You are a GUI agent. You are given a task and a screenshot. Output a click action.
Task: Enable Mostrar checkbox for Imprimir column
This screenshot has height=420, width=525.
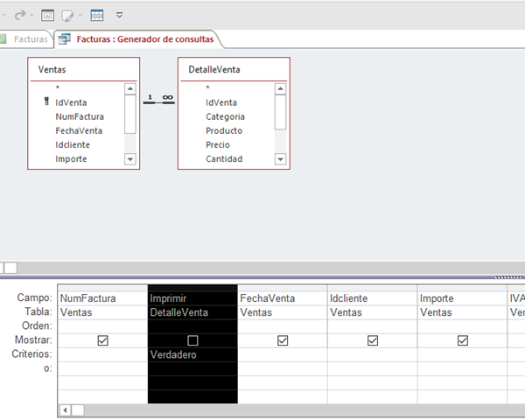pyautogui.click(x=192, y=340)
